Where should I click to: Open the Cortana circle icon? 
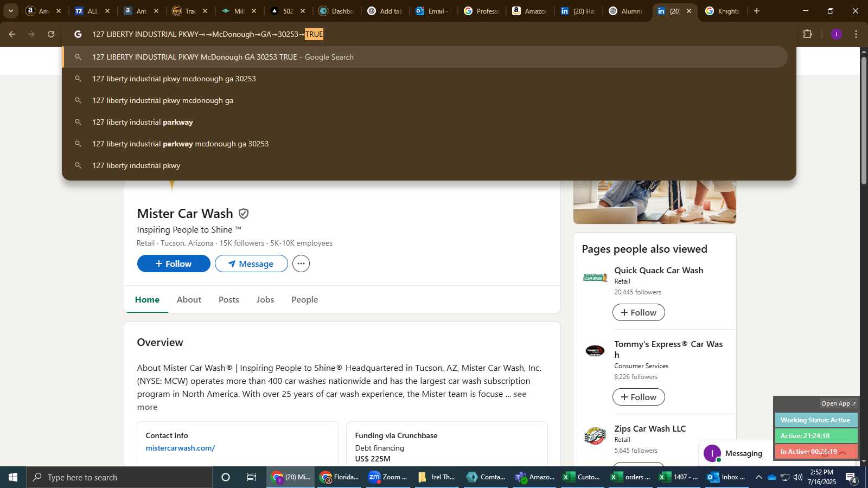point(226,477)
